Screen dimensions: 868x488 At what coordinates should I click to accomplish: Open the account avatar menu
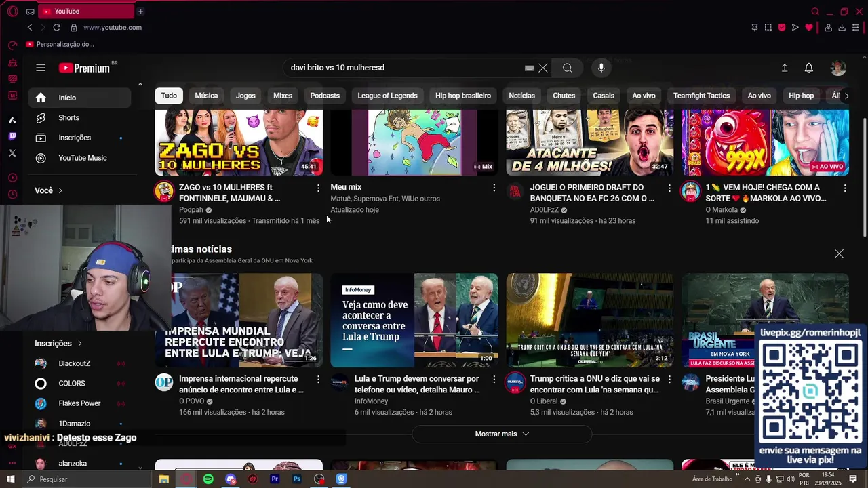click(x=838, y=68)
